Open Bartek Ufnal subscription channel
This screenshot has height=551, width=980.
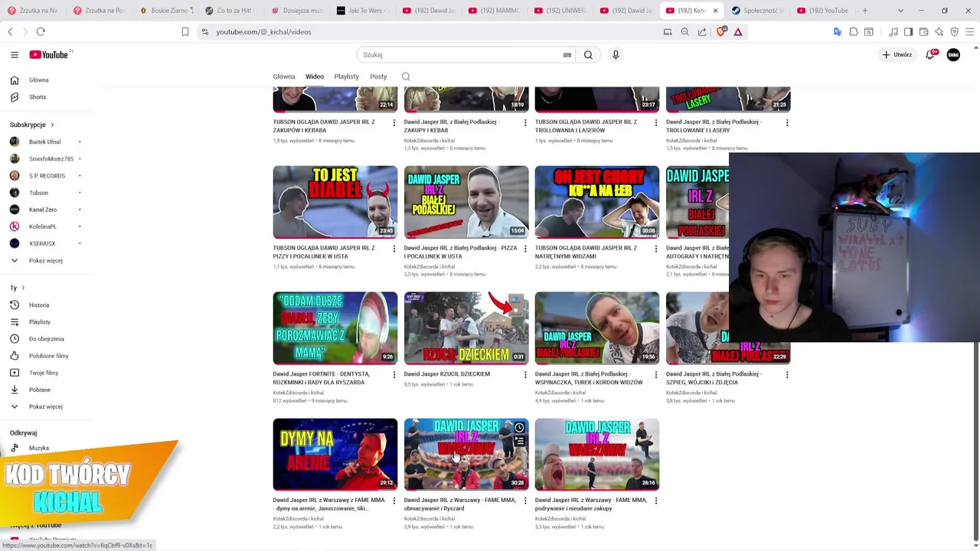click(44, 142)
